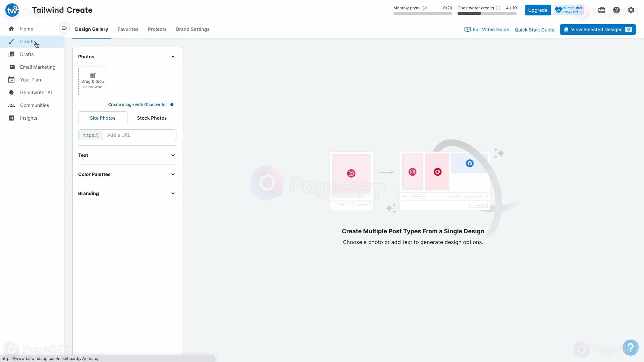Image resolution: width=644 pixels, height=362 pixels.
Task: Click the URL input field
Action: [139, 134]
